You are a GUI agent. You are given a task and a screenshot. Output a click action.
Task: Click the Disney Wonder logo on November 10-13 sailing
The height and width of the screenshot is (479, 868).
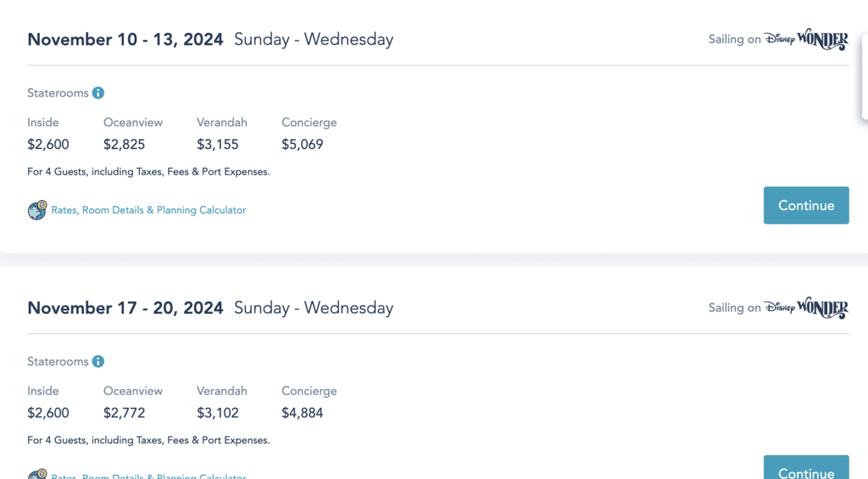[x=805, y=40]
